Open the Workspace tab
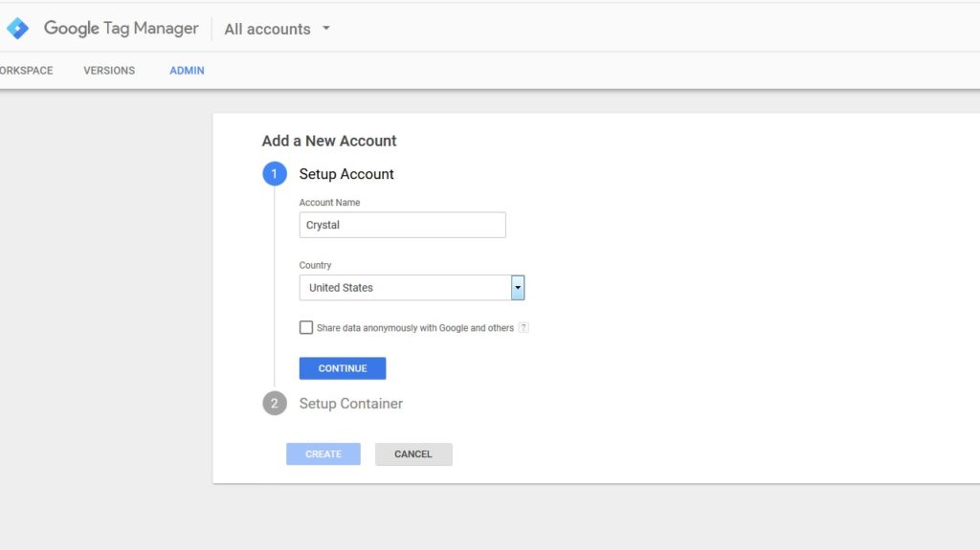980x550 pixels. 26,71
